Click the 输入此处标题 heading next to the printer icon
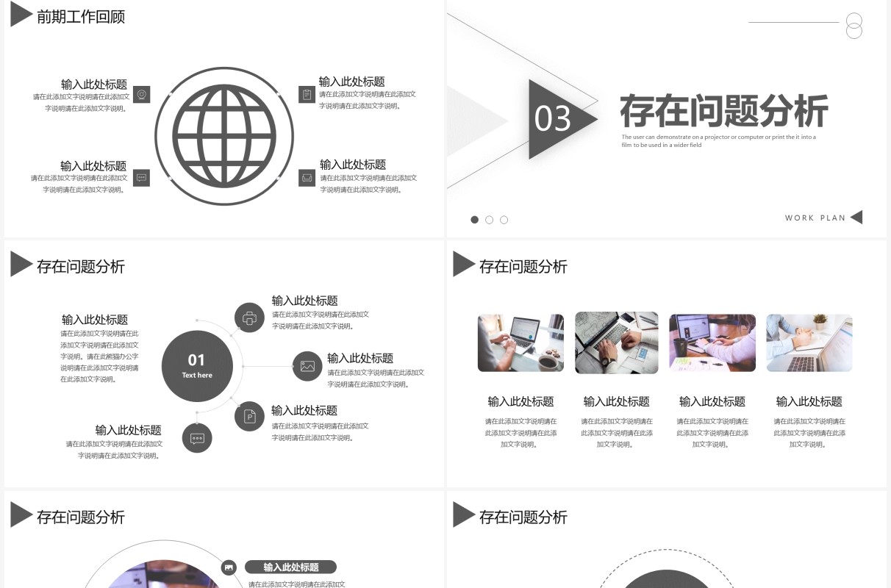Screen dimensions: 891x588 tap(305, 301)
